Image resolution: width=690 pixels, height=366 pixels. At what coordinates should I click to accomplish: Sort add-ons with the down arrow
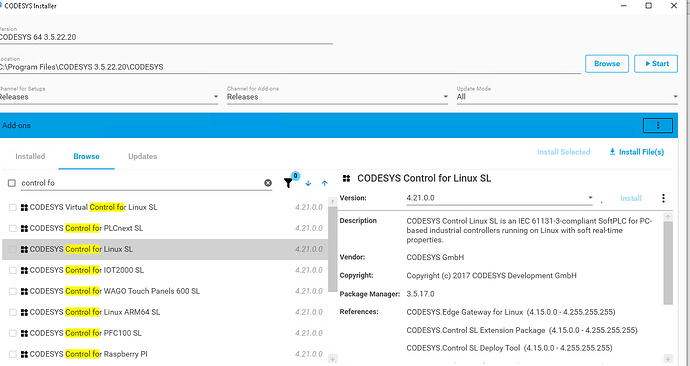(308, 183)
